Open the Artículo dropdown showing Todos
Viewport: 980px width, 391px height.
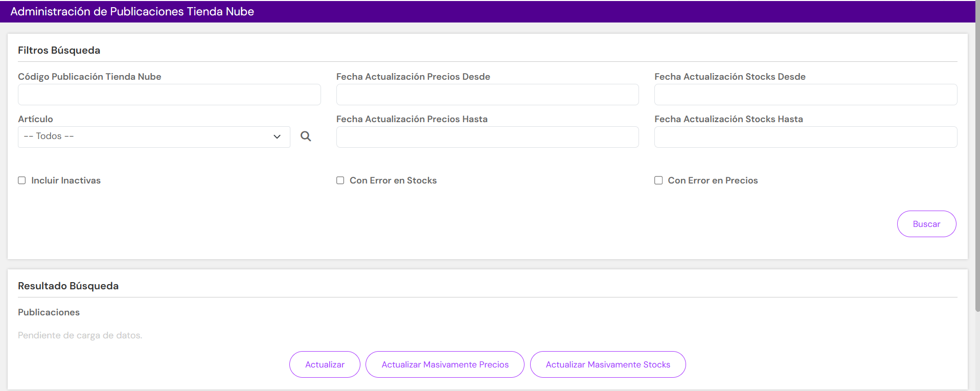(154, 137)
